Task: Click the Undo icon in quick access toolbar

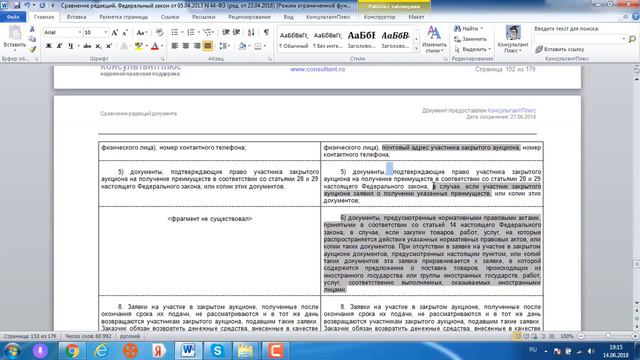Action: click(x=27, y=6)
